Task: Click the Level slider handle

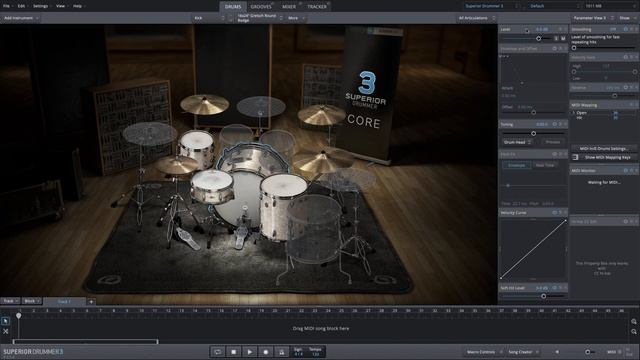Action: click(538, 38)
